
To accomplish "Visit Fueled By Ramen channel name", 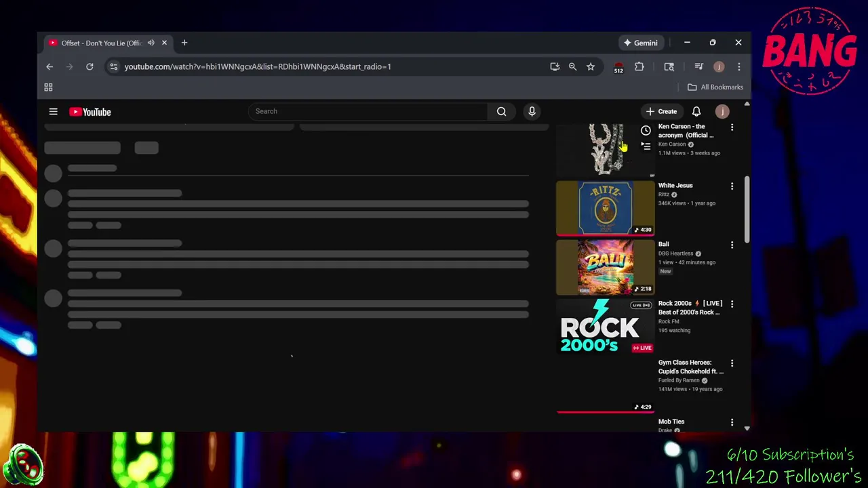I will 679,380.
